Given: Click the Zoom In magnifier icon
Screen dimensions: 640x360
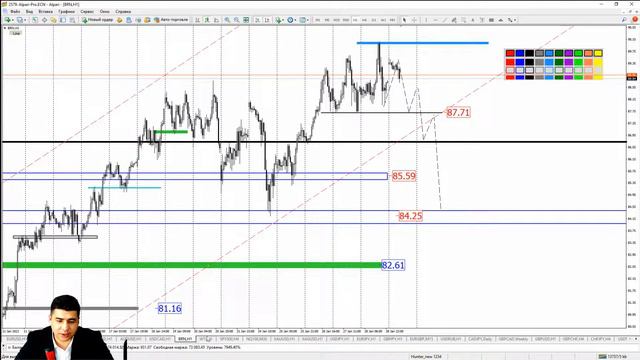Looking at the screenshot, I should [227, 20].
